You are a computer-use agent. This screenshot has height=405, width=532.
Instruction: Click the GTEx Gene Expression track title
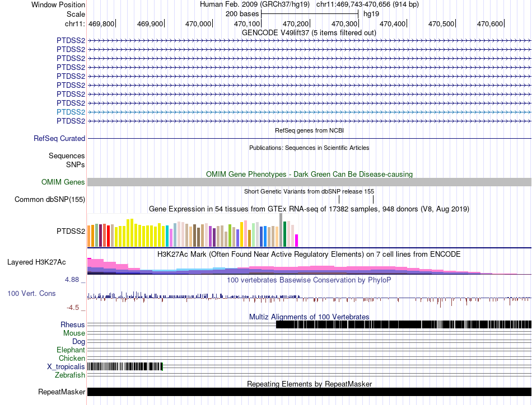[309, 209]
